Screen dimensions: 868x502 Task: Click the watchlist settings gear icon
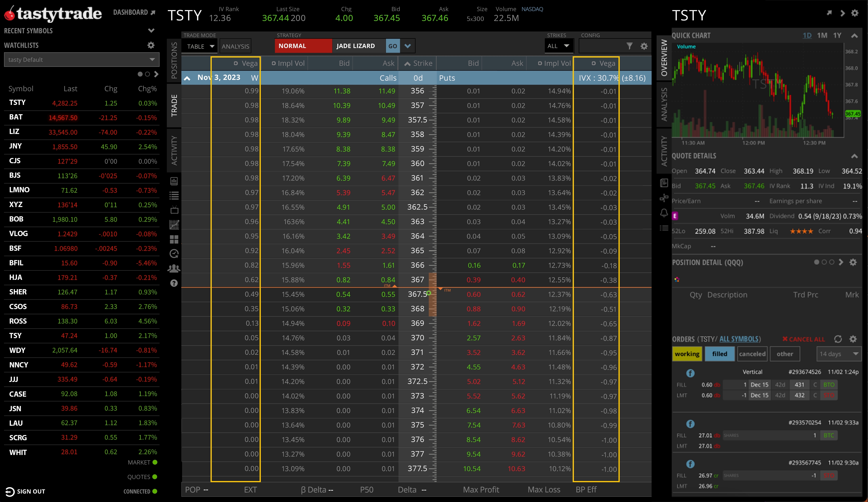pos(151,45)
